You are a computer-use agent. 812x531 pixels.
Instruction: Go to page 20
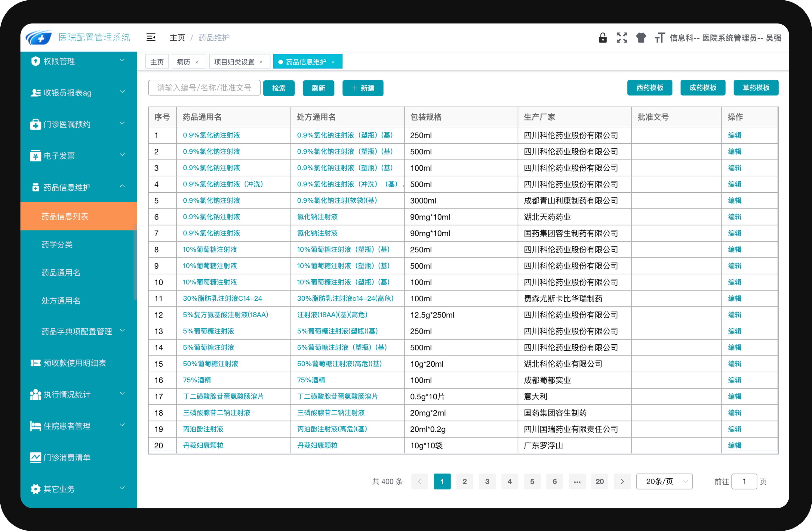tap(599, 481)
